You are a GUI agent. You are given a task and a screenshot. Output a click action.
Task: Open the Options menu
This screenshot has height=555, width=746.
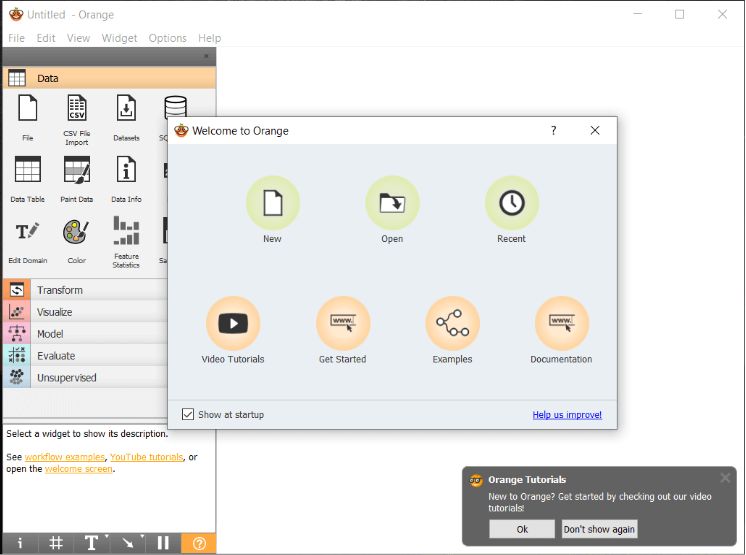pyautogui.click(x=167, y=38)
